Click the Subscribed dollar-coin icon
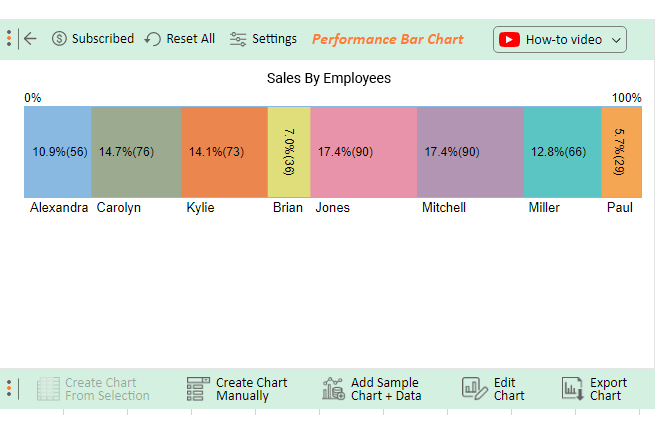 tap(59, 39)
